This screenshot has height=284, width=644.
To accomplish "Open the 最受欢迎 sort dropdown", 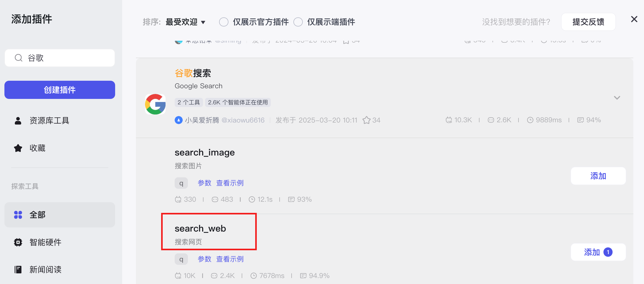I will click(x=185, y=22).
